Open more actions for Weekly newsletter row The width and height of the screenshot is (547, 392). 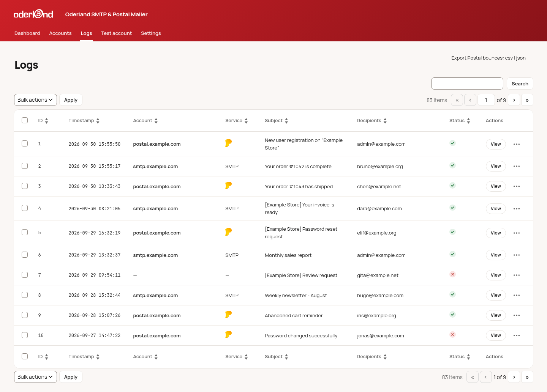pos(517,295)
